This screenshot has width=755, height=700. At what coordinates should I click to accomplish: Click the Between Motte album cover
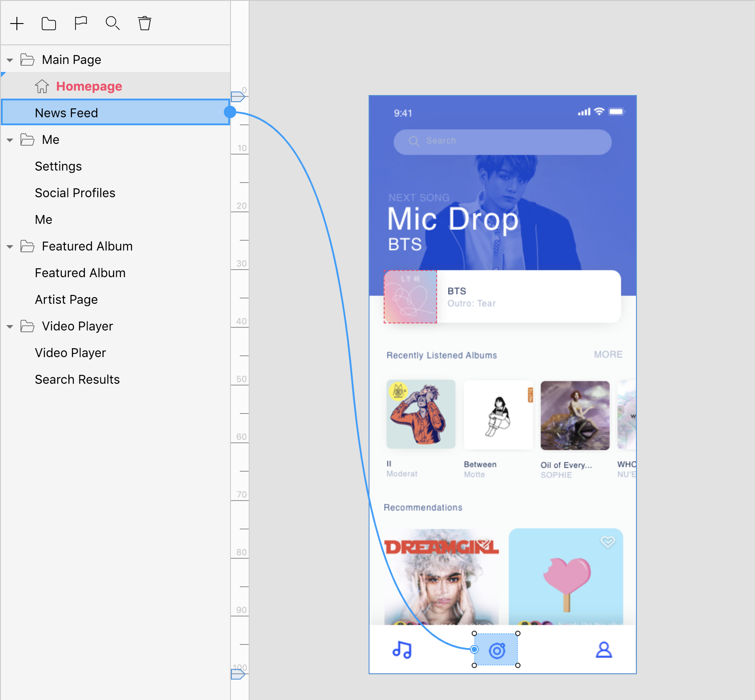(x=498, y=415)
